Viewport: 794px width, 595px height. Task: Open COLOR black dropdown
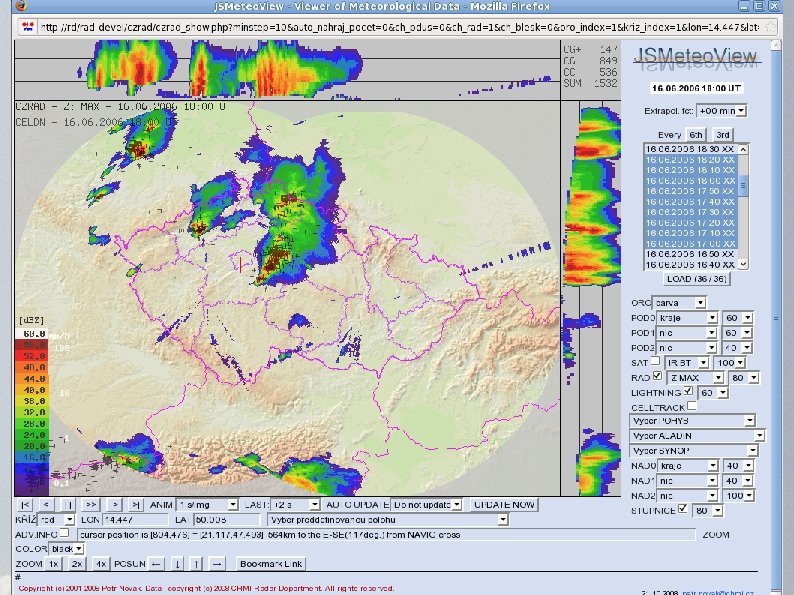pos(66,548)
